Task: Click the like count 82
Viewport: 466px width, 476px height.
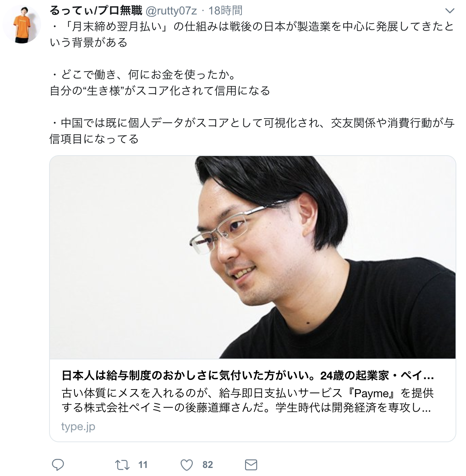Action: coord(208,465)
